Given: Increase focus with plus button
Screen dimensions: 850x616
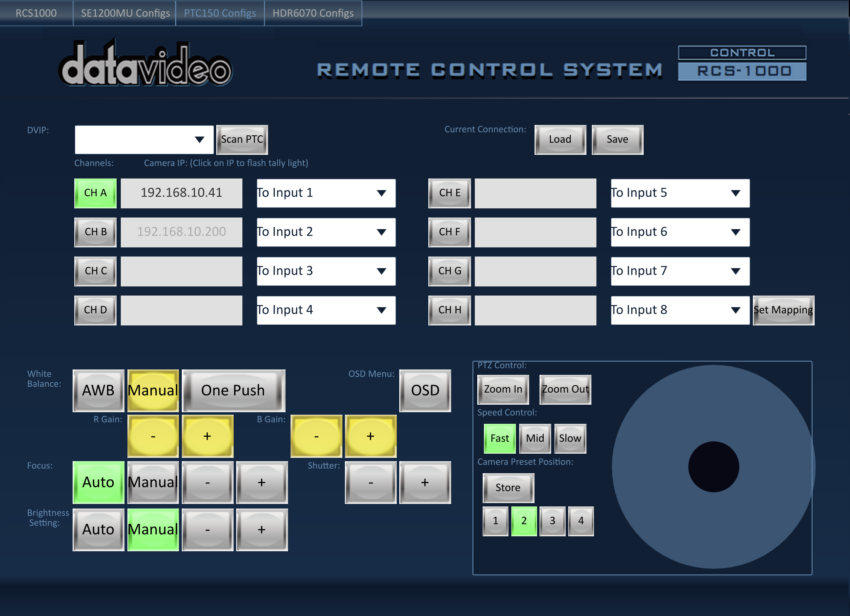Looking at the screenshot, I should point(262,482).
